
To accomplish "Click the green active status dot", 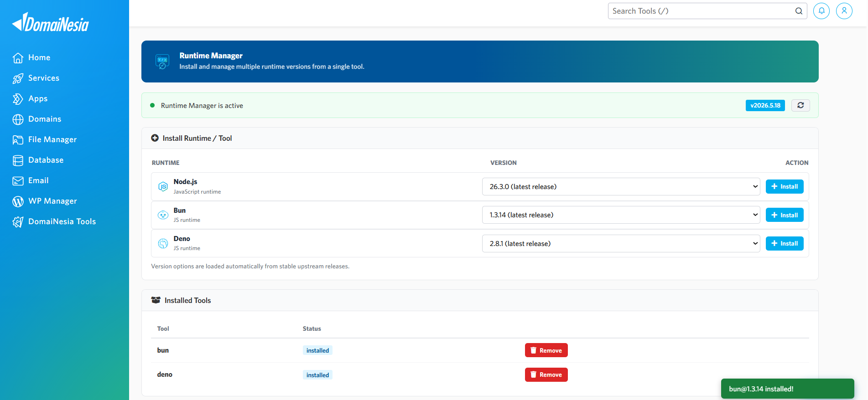I will click(x=152, y=105).
